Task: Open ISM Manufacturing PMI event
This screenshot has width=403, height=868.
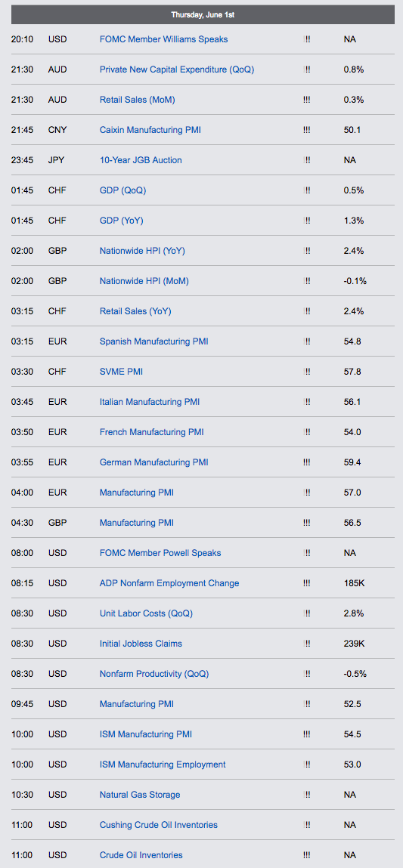Action: tap(146, 734)
